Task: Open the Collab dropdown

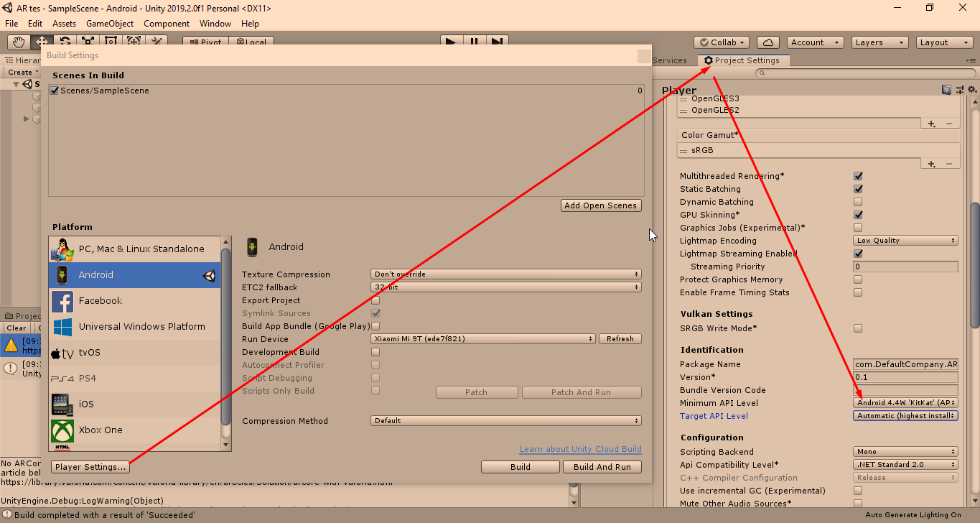Action: point(722,42)
